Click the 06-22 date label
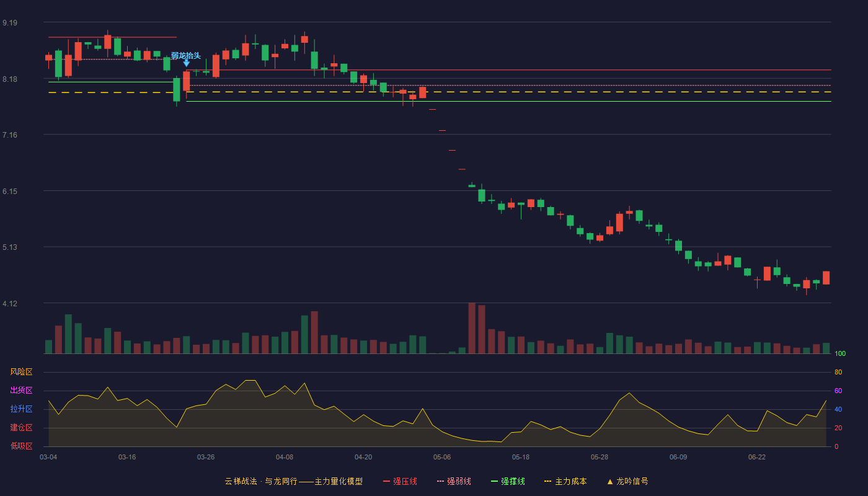This screenshot has height=496, width=868. coord(757,457)
